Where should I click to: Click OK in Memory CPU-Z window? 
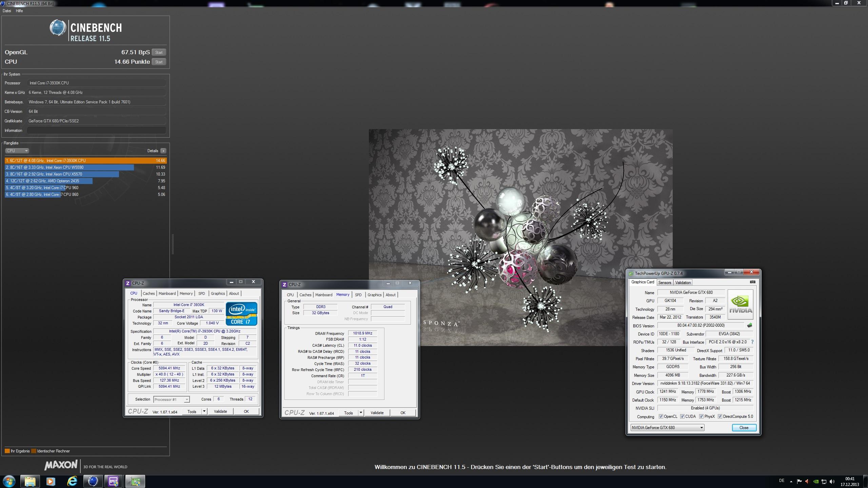tap(403, 413)
